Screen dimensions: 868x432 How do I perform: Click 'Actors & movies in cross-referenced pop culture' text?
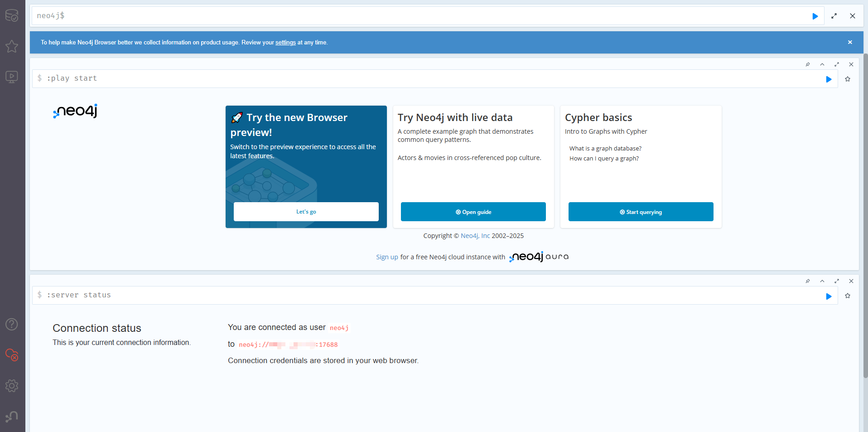coord(469,158)
